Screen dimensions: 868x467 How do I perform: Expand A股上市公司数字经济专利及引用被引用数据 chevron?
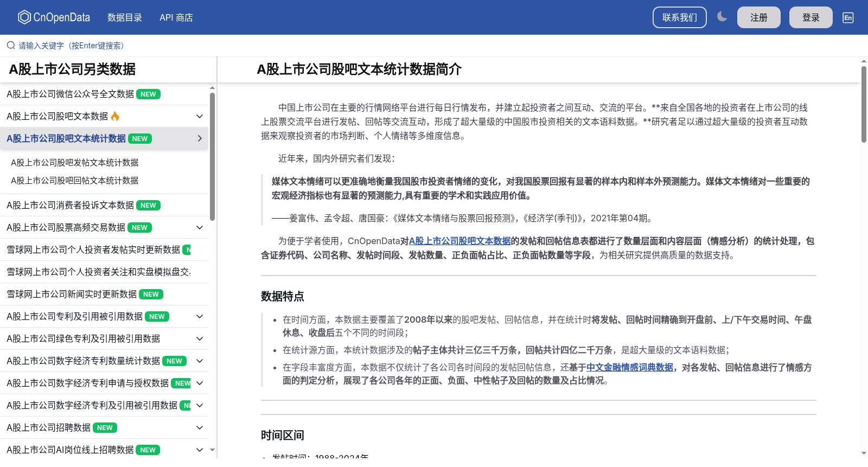click(x=200, y=405)
